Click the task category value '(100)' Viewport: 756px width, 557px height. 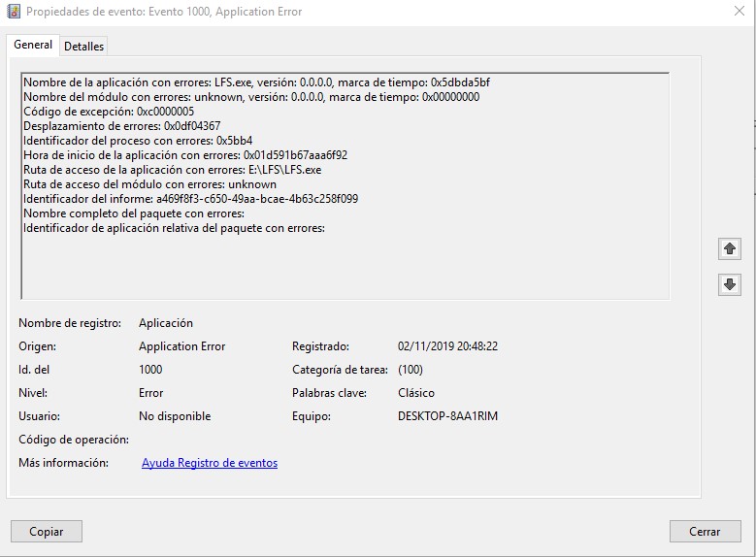411,370
